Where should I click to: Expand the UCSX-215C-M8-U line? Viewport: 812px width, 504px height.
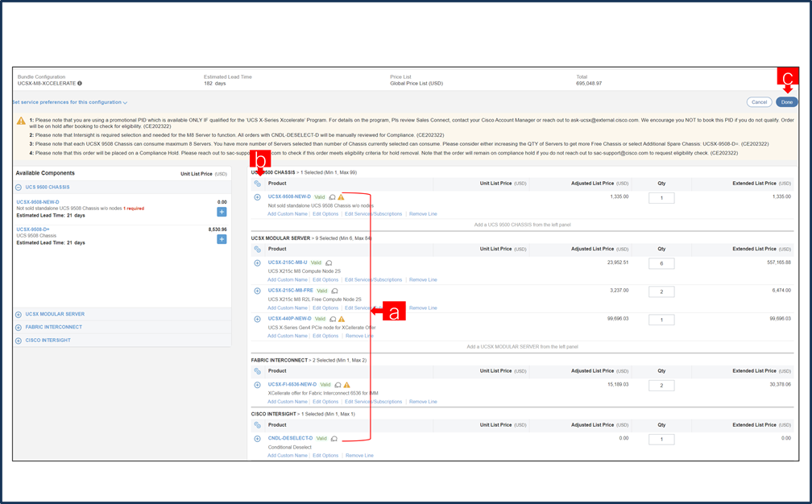click(258, 262)
